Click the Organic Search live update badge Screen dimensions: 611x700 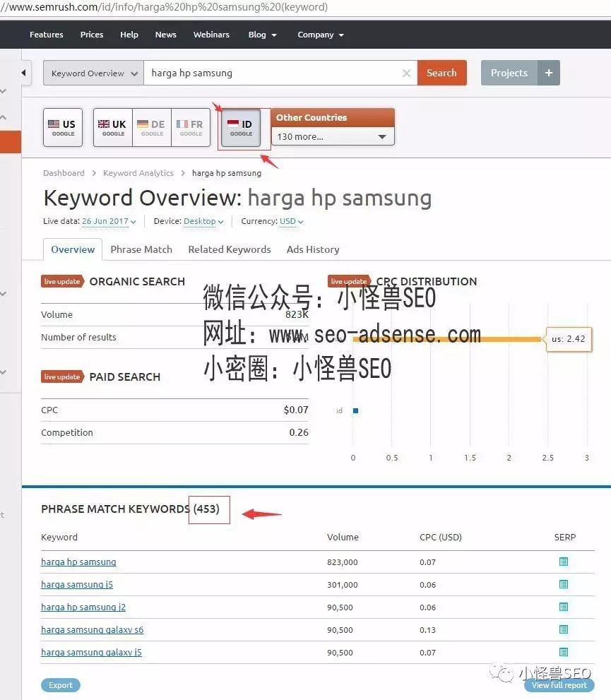pos(62,281)
